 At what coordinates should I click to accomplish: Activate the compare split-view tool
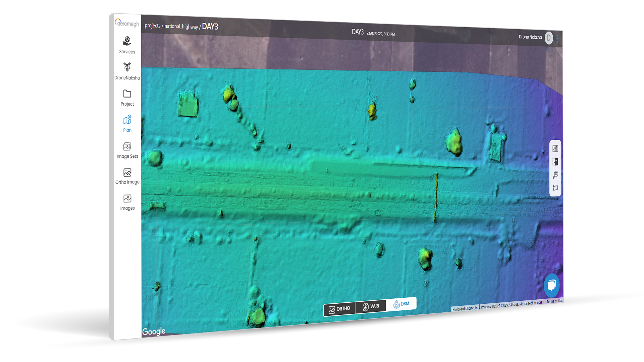[555, 162]
